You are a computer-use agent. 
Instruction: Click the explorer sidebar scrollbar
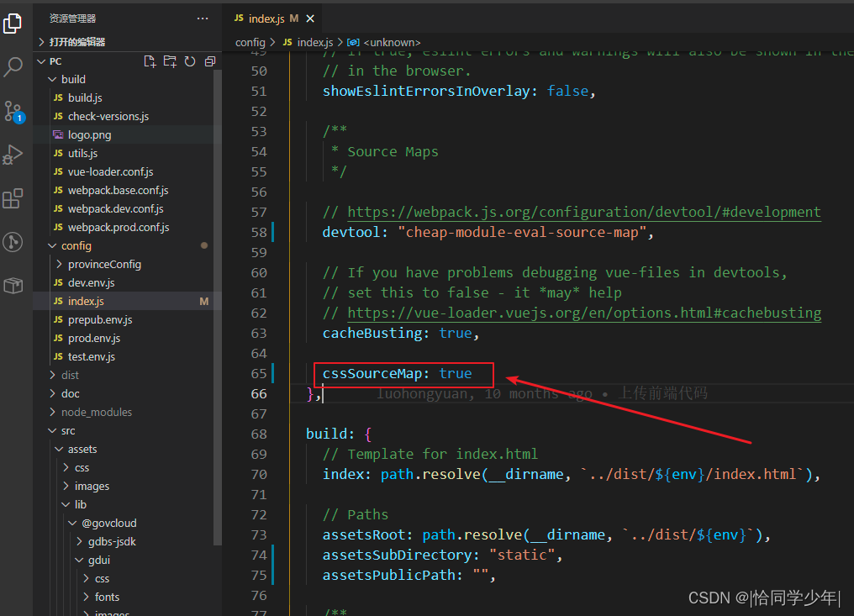[218, 308]
